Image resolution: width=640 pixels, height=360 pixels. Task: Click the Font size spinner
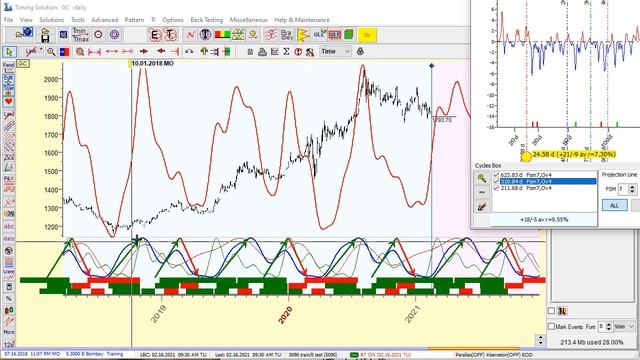click(x=609, y=327)
